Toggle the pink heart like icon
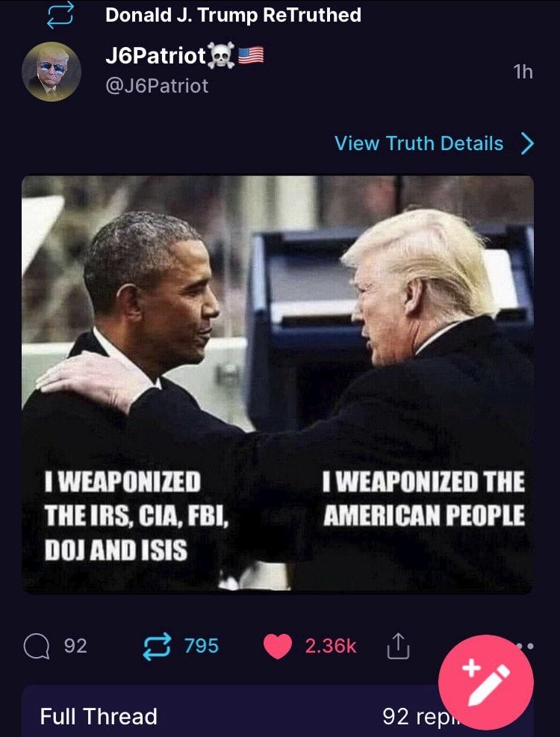Screen dimensions: 560x737 pos(278,647)
